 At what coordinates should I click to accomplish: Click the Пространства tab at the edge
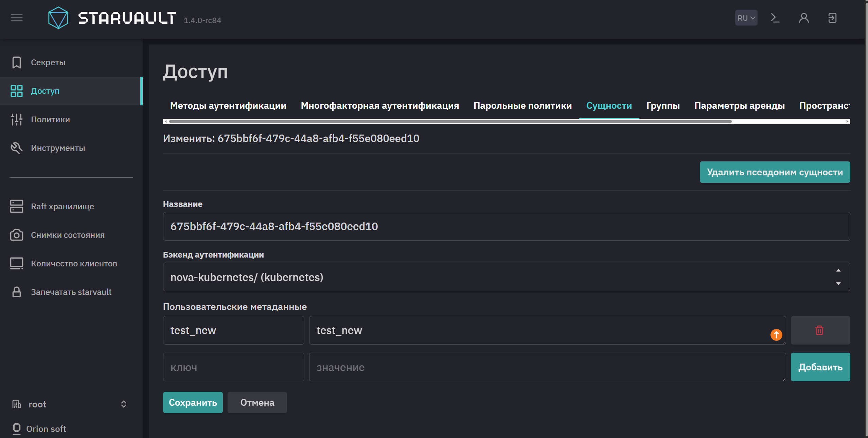(825, 106)
